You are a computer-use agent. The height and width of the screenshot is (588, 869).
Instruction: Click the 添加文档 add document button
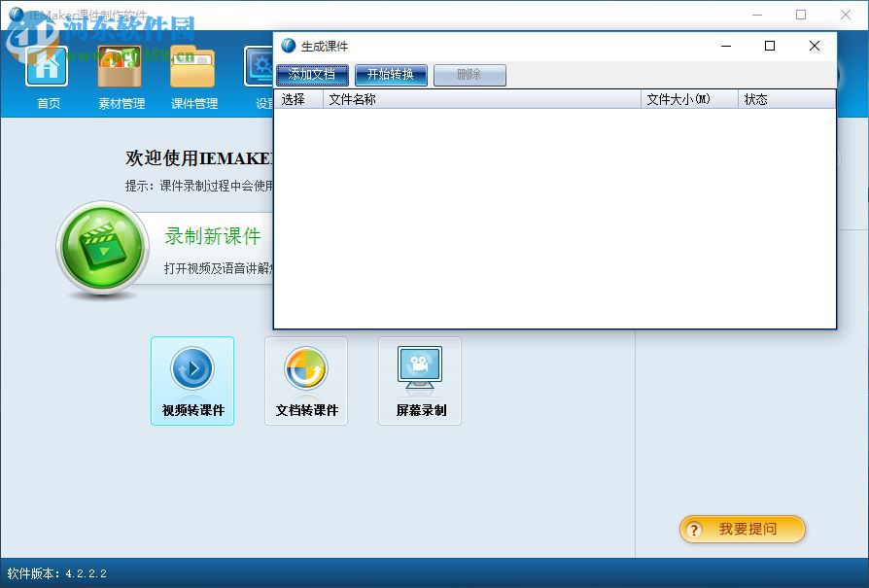point(312,74)
